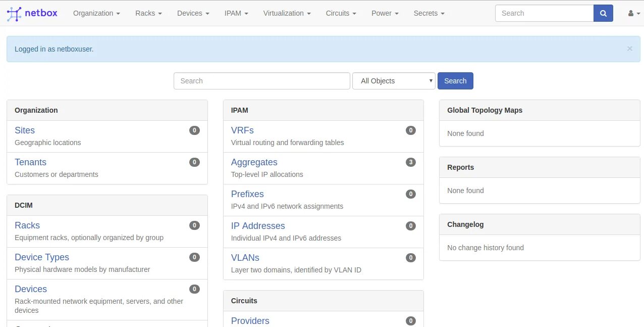
Task: Expand the IPAM navigation dropdown
Action: (x=236, y=13)
